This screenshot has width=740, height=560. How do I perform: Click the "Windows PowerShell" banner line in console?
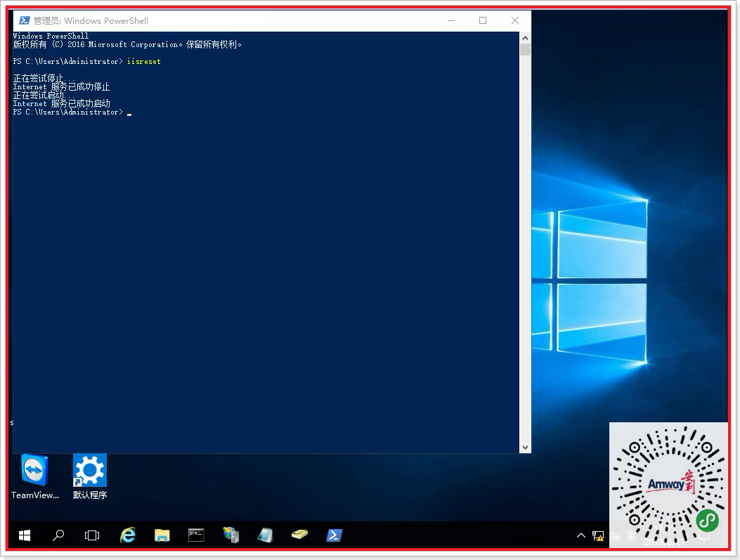[x=51, y=36]
